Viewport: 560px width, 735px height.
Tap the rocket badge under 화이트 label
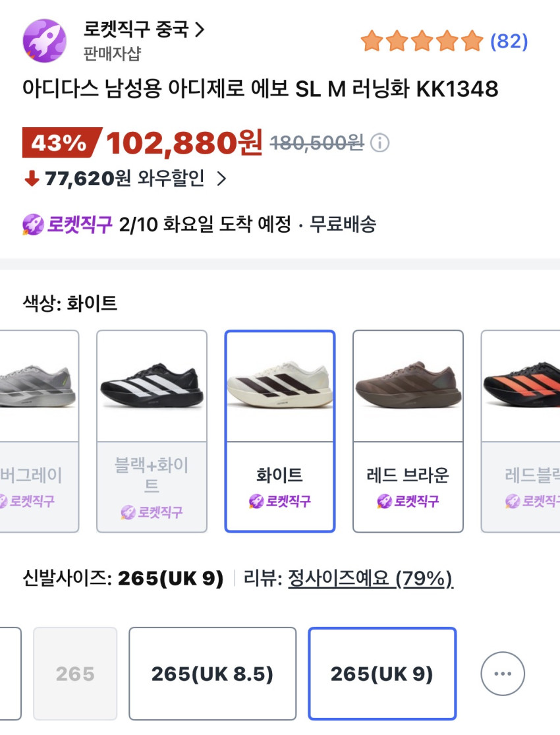click(x=280, y=502)
